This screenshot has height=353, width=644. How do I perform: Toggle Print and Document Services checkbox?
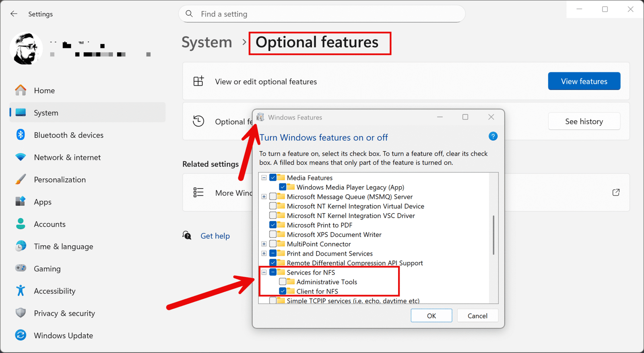pyautogui.click(x=273, y=253)
